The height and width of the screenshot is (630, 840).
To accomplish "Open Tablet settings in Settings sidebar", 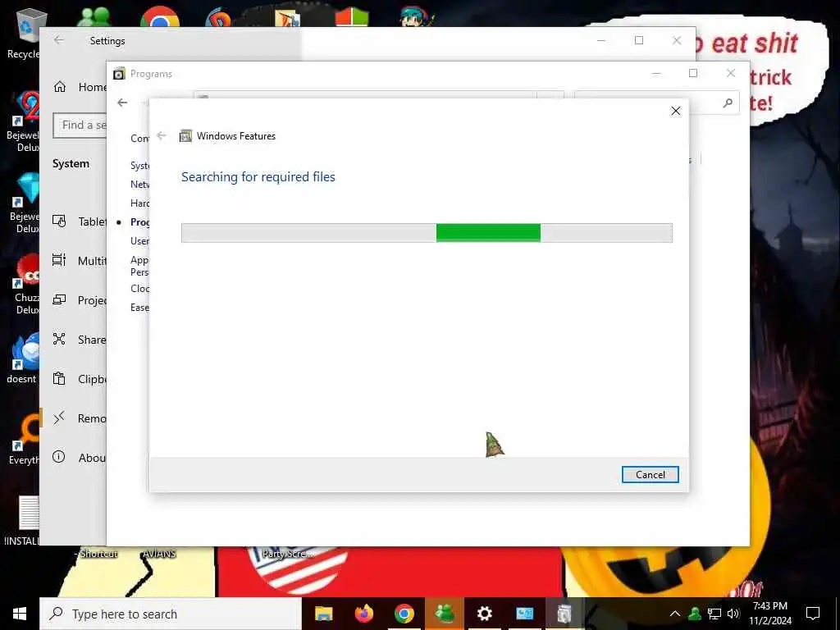I will 80,221.
